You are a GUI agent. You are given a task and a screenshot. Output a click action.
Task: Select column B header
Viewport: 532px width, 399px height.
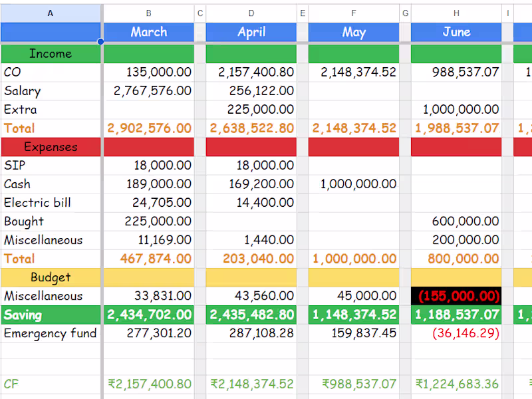148,13
